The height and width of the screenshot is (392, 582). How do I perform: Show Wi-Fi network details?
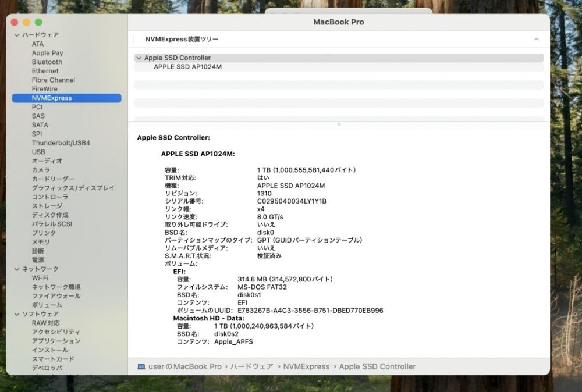(40, 278)
